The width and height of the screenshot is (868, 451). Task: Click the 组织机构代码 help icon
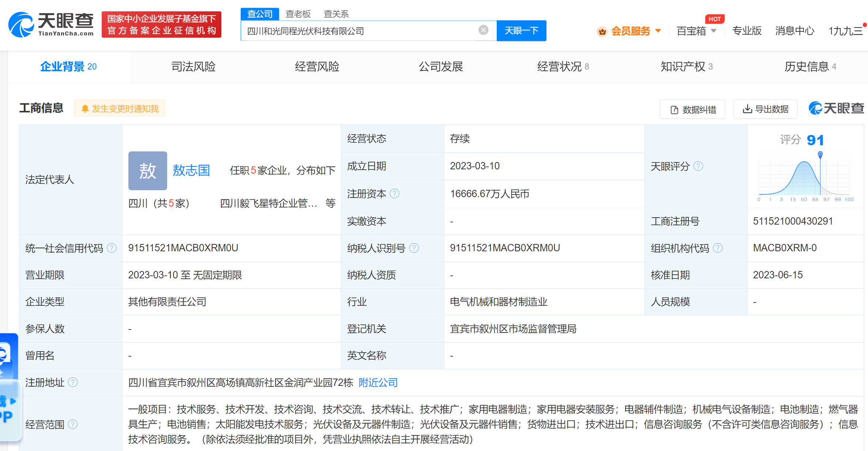point(718,248)
